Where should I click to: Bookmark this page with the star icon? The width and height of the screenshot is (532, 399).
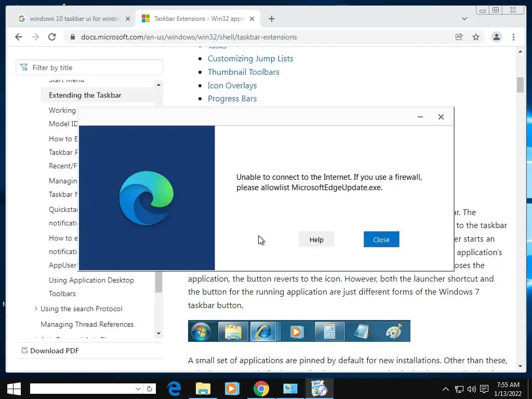pyautogui.click(x=476, y=37)
